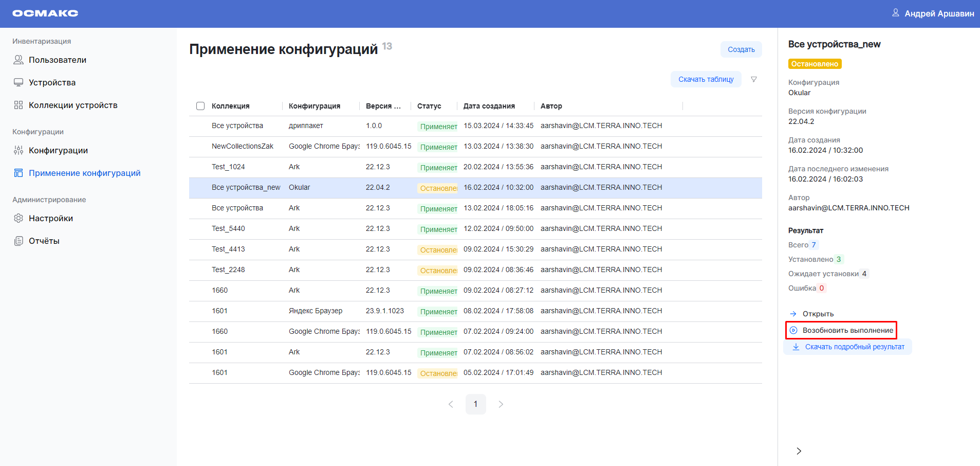
Task: Click the ОСМАКС logo
Action: click(x=45, y=13)
